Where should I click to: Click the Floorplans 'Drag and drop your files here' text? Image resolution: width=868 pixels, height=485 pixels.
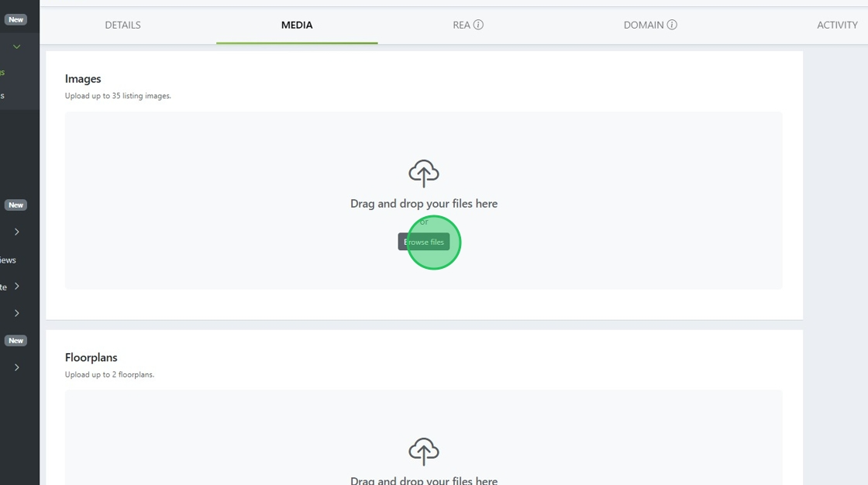423,480
